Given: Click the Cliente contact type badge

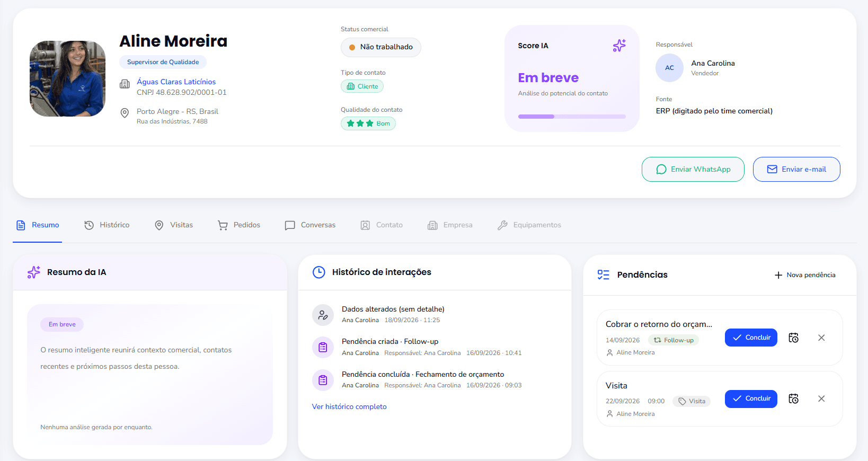Looking at the screenshot, I should pyautogui.click(x=362, y=86).
